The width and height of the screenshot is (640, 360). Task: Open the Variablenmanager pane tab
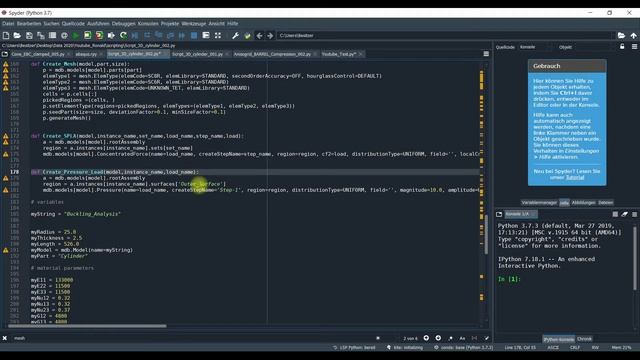pyautogui.click(x=539, y=202)
